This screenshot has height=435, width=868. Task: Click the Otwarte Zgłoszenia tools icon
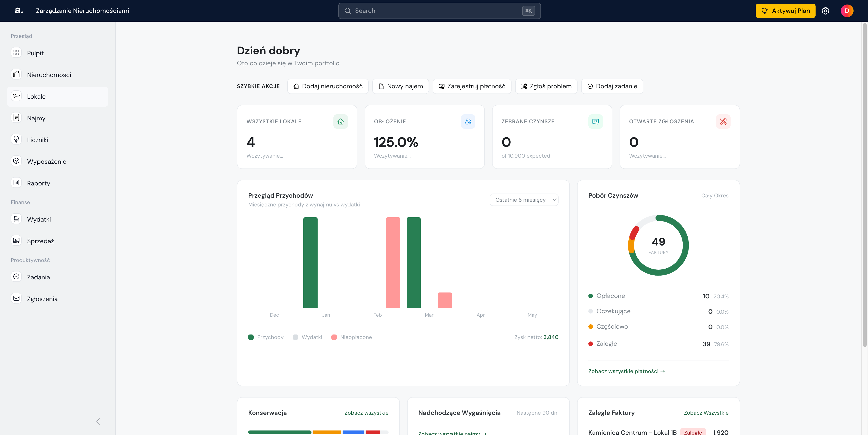pos(723,122)
